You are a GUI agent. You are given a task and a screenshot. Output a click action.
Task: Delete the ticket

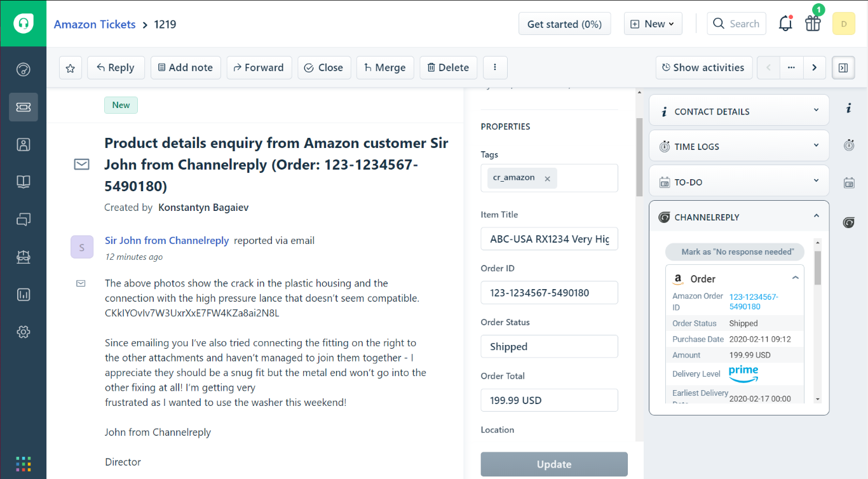[x=448, y=67]
